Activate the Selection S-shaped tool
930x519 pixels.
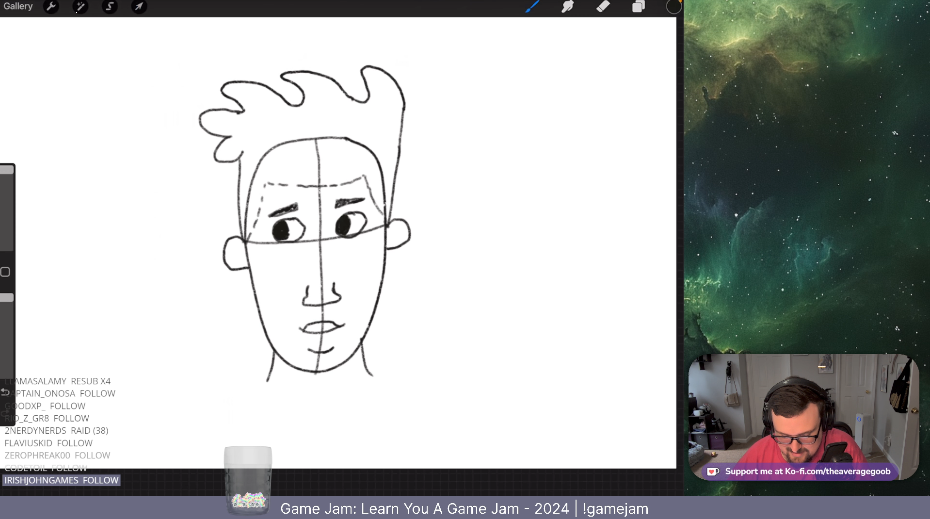(x=110, y=7)
